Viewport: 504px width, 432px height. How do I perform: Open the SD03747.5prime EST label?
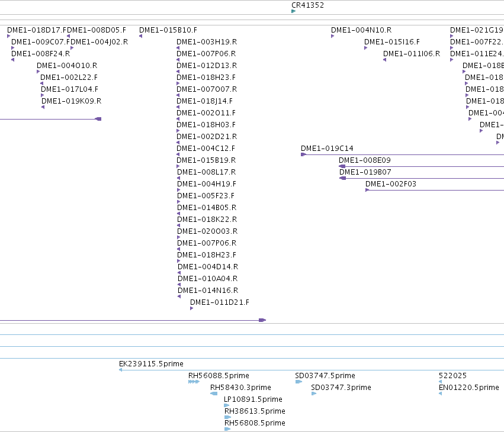coord(325,376)
